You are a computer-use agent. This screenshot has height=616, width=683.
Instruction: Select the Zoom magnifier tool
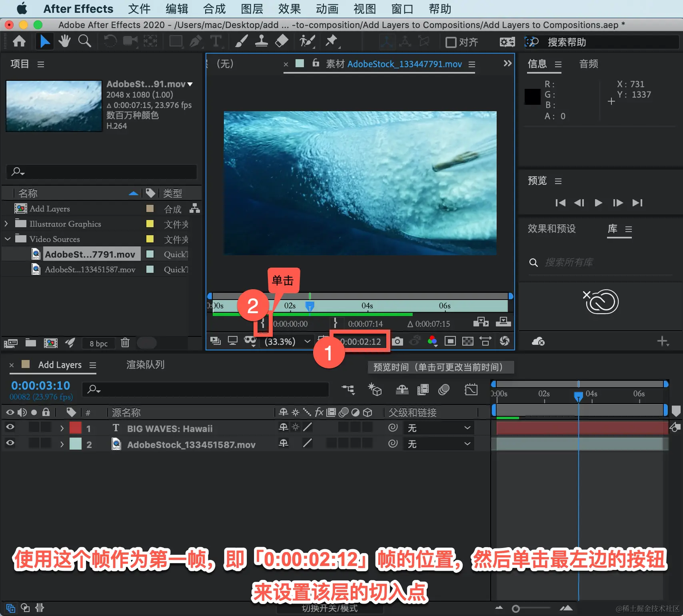tap(84, 41)
